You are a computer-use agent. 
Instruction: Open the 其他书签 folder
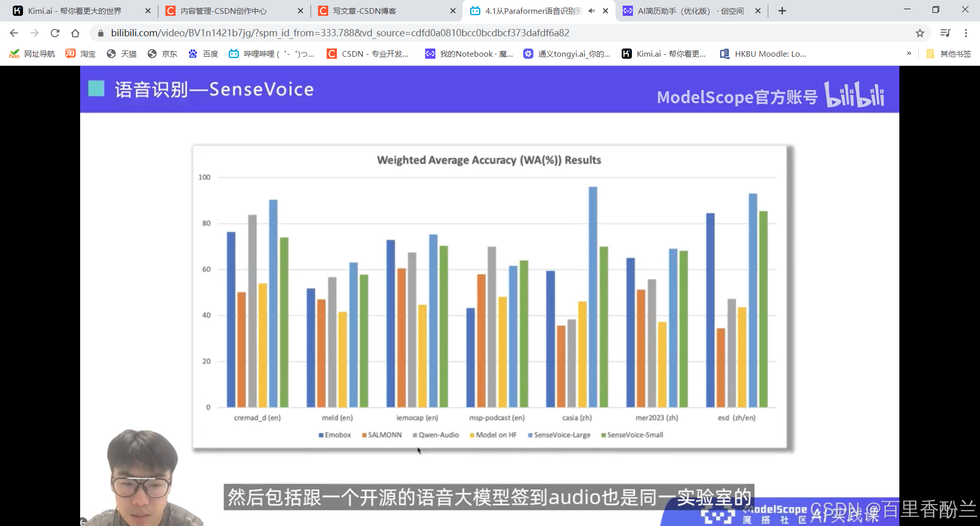pos(948,54)
